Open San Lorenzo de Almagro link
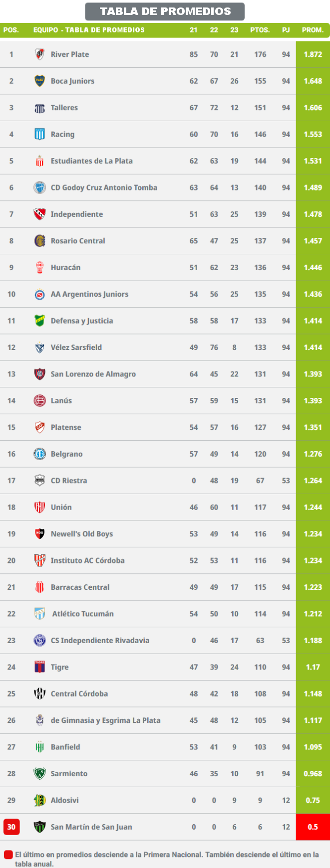Viewport: 330px width, 868px height. coord(93,374)
